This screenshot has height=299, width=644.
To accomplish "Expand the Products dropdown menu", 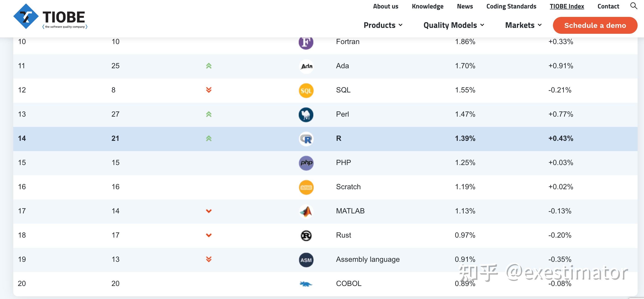I will (x=383, y=25).
